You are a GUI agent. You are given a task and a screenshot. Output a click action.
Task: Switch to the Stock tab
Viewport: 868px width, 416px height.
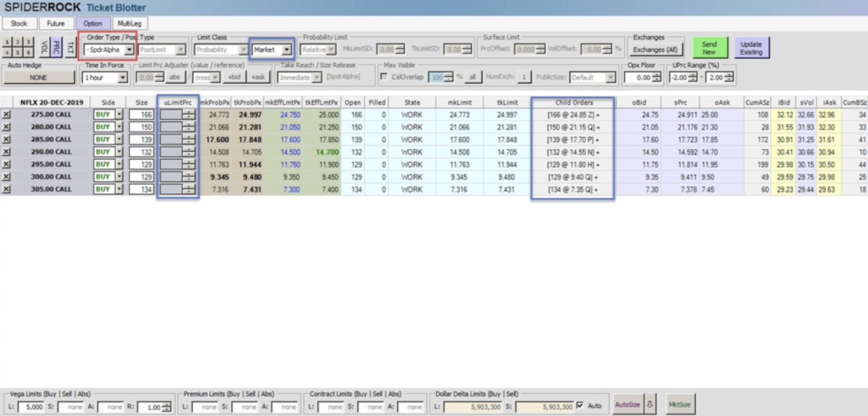(19, 23)
